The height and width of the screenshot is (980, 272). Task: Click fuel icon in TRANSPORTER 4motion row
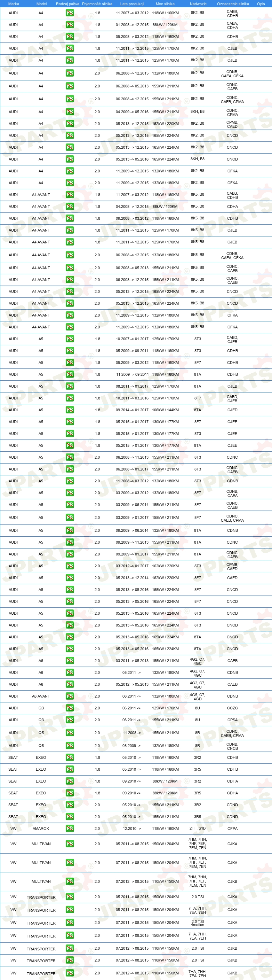(70, 923)
